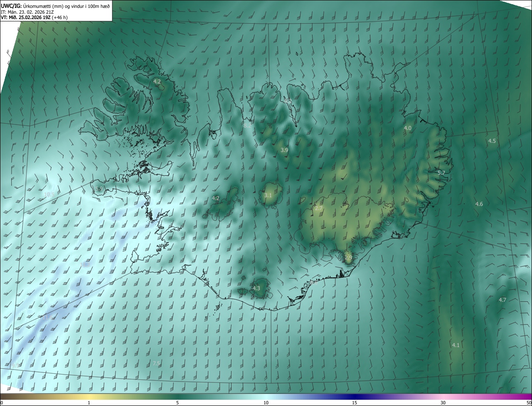Click the 4.5 value label over the sea
Viewport: 532px width, 406px height.
[x=492, y=141]
